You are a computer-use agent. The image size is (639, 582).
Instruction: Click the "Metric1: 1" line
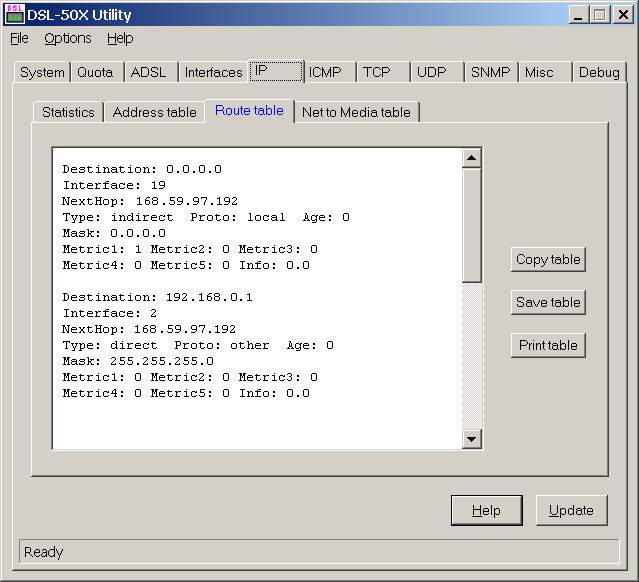[190, 249]
